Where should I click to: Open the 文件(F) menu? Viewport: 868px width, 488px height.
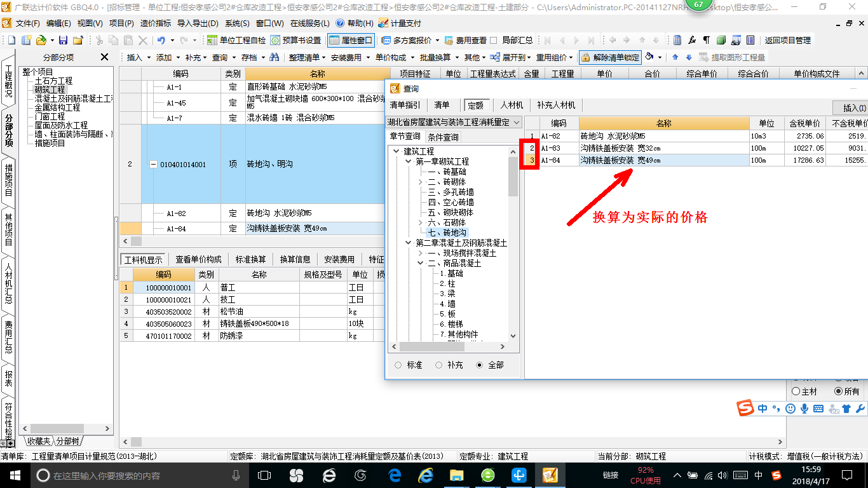(x=27, y=23)
